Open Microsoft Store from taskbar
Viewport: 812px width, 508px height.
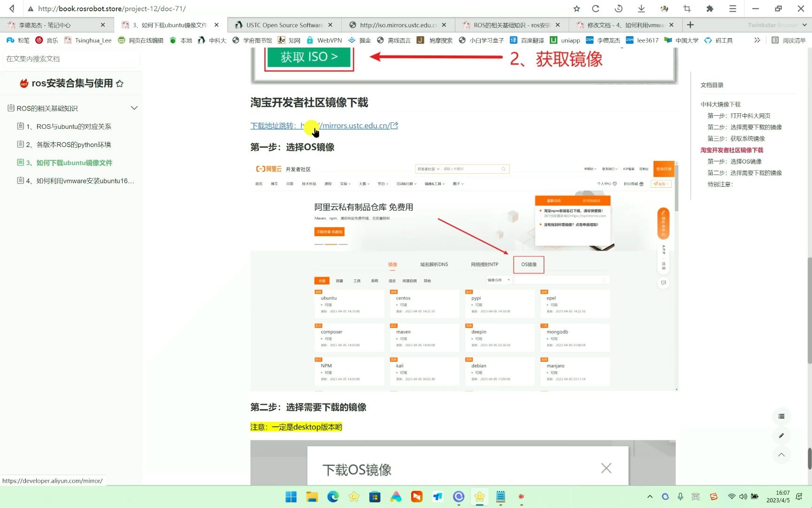coord(375,497)
